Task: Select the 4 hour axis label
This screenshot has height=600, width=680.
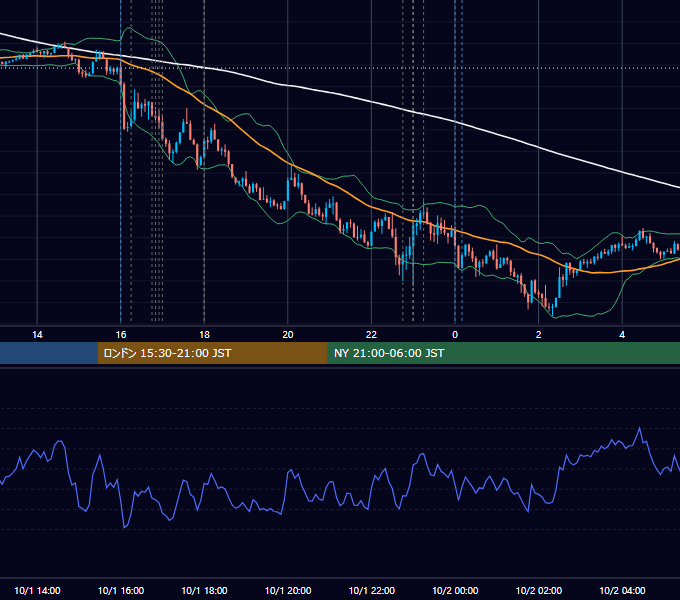Action: click(622, 335)
